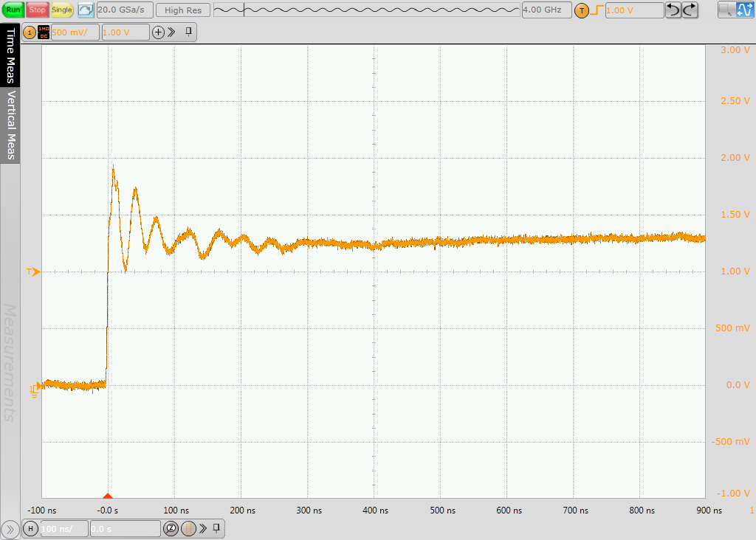Click the 0.0 s horizontal position field
The image size is (756, 540).
click(126, 529)
